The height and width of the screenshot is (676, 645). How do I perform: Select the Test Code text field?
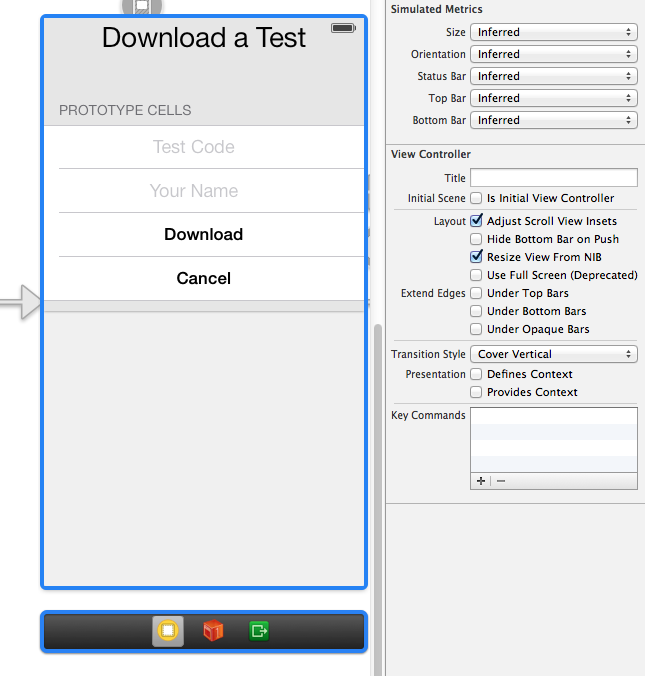(194, 147)
